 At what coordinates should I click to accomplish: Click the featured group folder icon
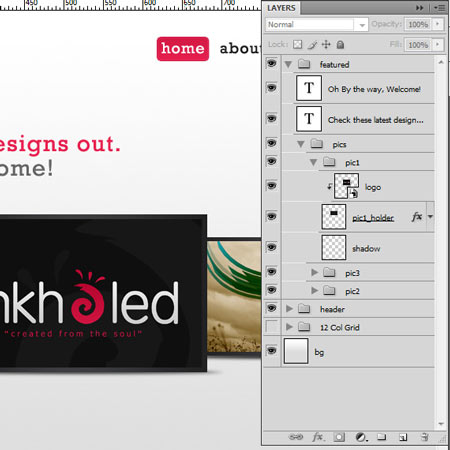tap(304, 64)
